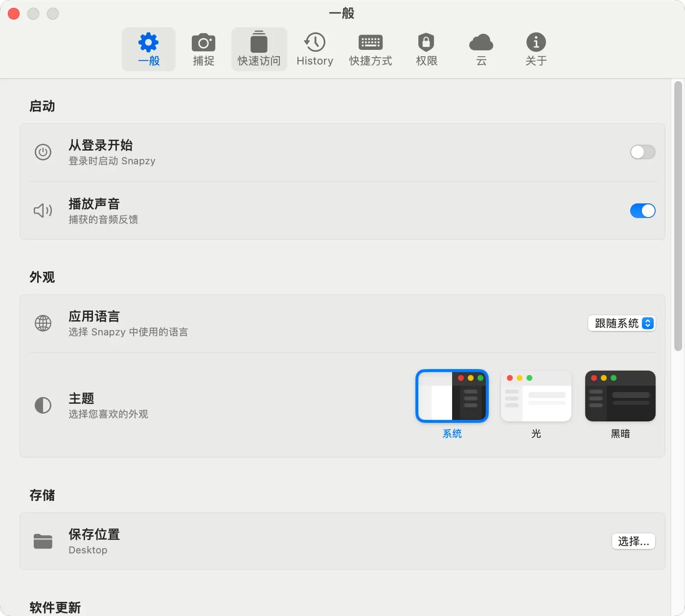
Task: Click the power icon beside 从登录开始
Action: (x=43, y=152)
